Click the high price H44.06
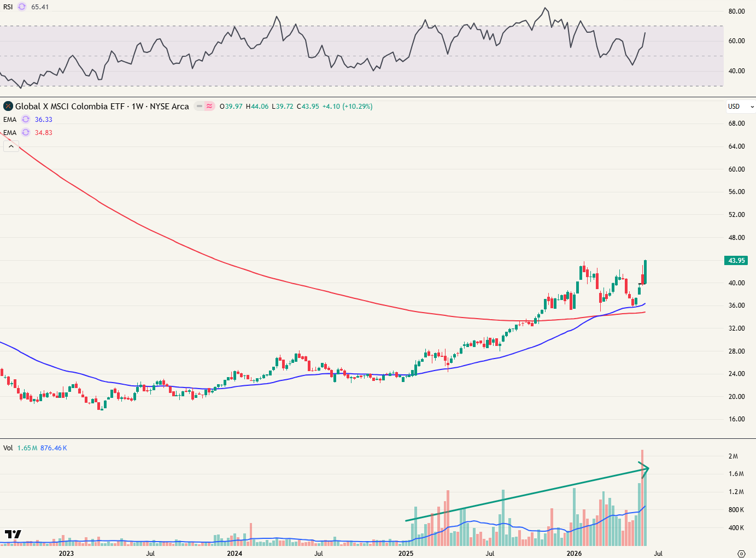 pyautogui.click(x=257, y=107)
